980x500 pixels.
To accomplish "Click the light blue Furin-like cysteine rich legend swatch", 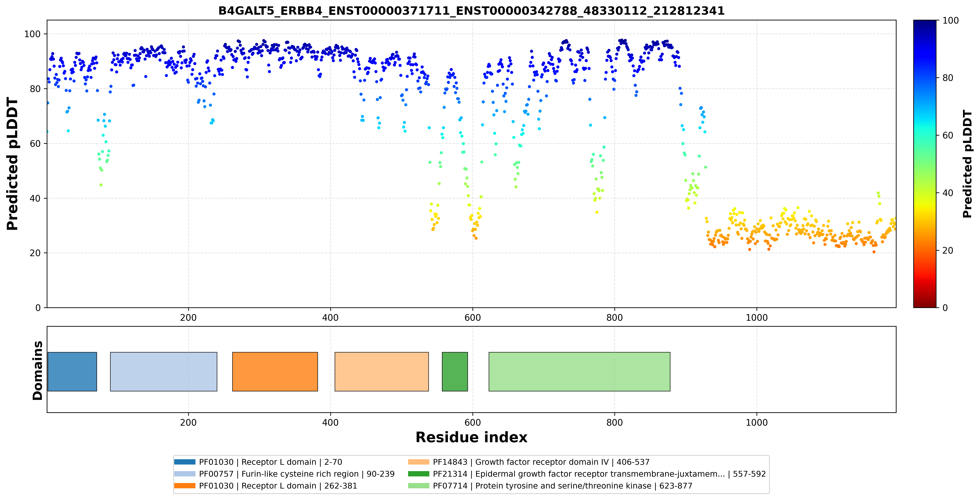I will pyautogui.click(x=185, y=474).
